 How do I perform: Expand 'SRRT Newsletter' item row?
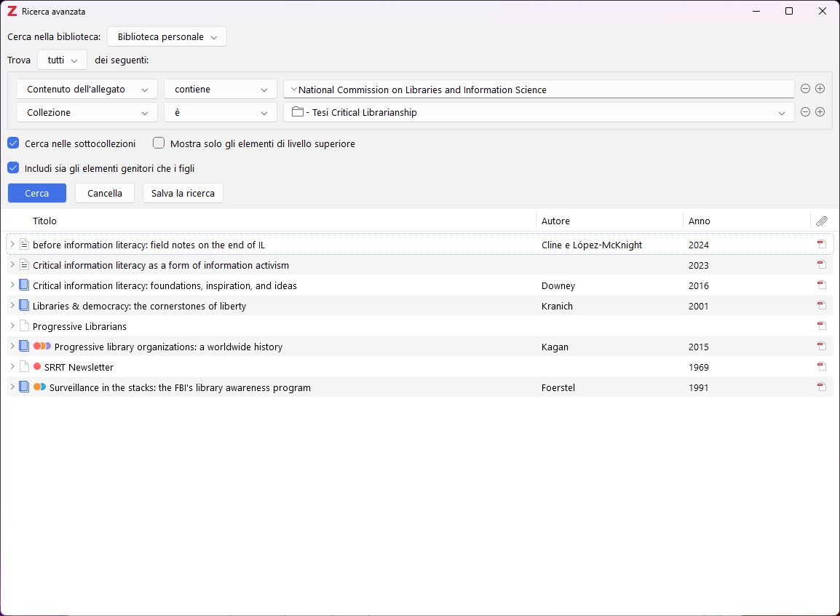coord(12,366)
